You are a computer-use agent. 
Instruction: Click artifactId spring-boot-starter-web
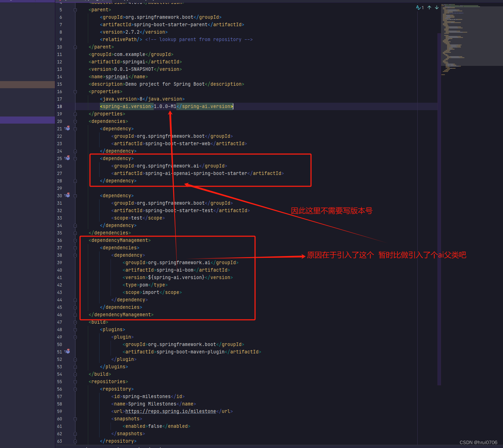(x=178, y=143)
